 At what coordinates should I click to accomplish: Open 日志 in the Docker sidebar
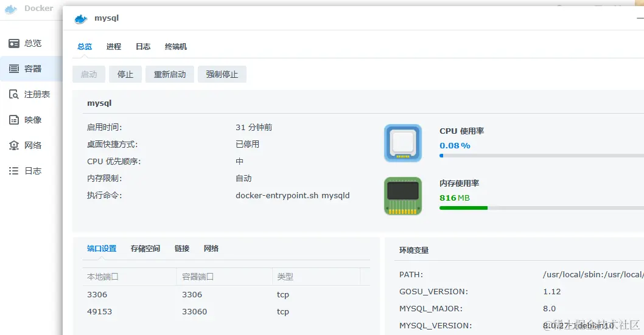click(x=31, y=171)
